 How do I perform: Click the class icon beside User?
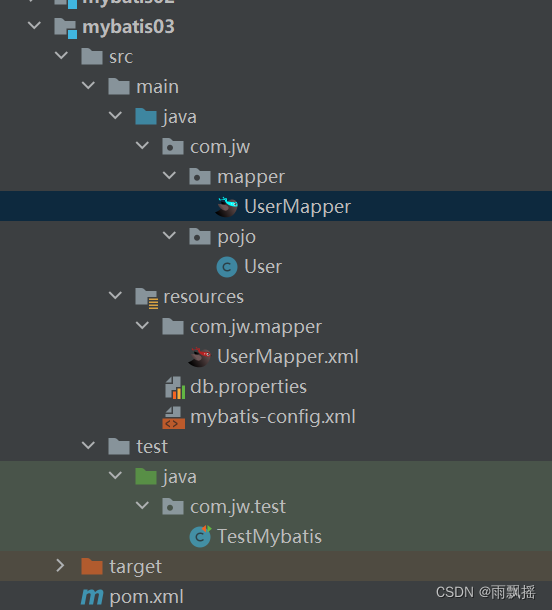pos(227,267)
